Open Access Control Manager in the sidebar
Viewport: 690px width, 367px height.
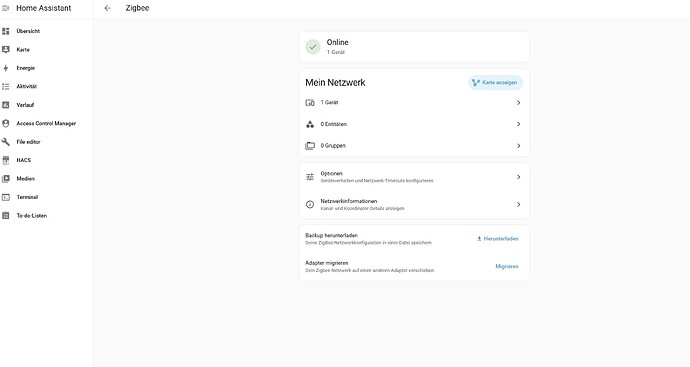pos(47,123)
